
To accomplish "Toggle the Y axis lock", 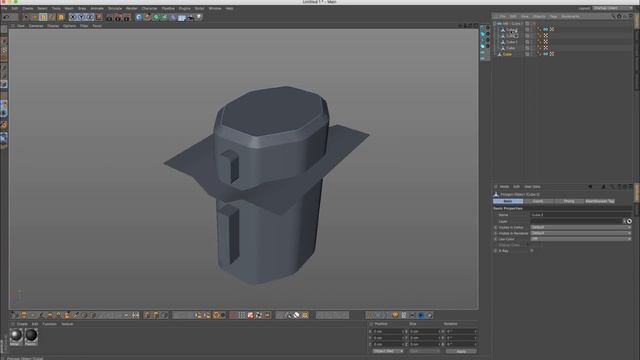I will [x=82, y=17].
